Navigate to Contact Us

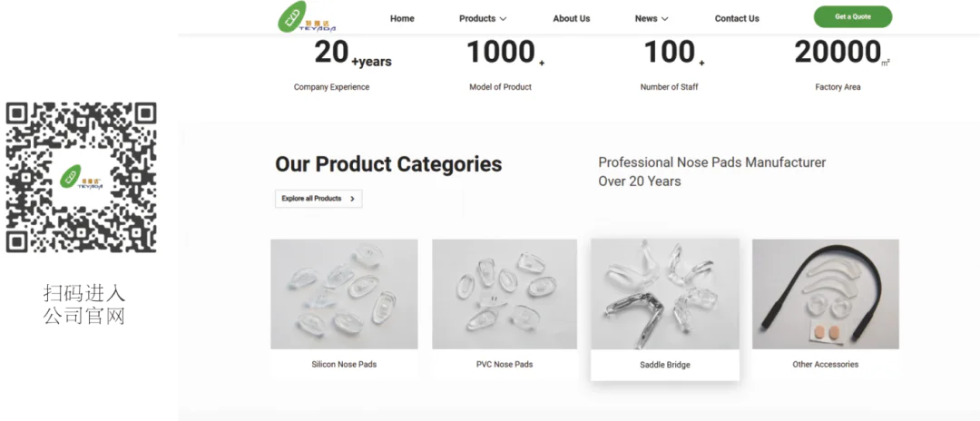point(737,18)
